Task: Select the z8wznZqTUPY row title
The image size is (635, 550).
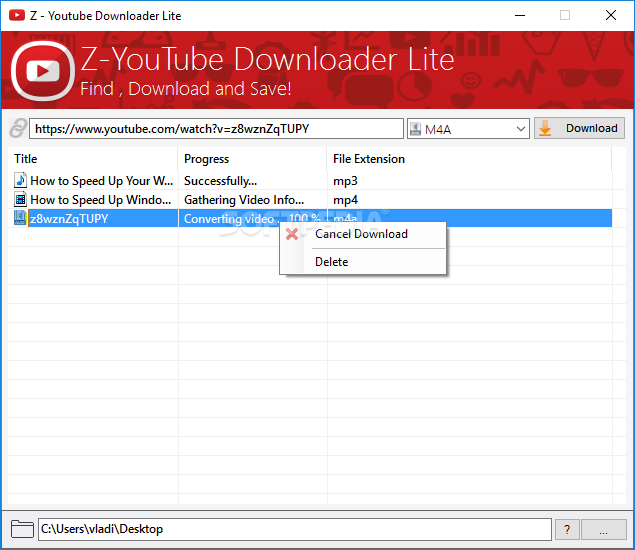Action: [69, 219]
